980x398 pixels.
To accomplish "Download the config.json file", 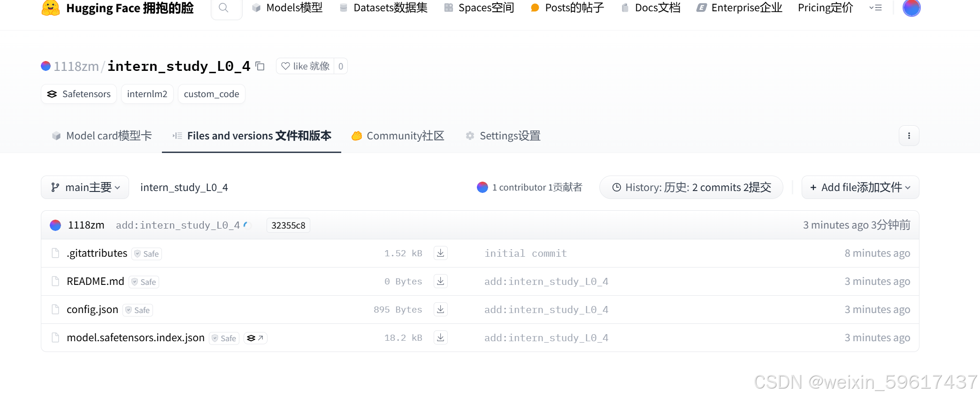I will 440,309.
